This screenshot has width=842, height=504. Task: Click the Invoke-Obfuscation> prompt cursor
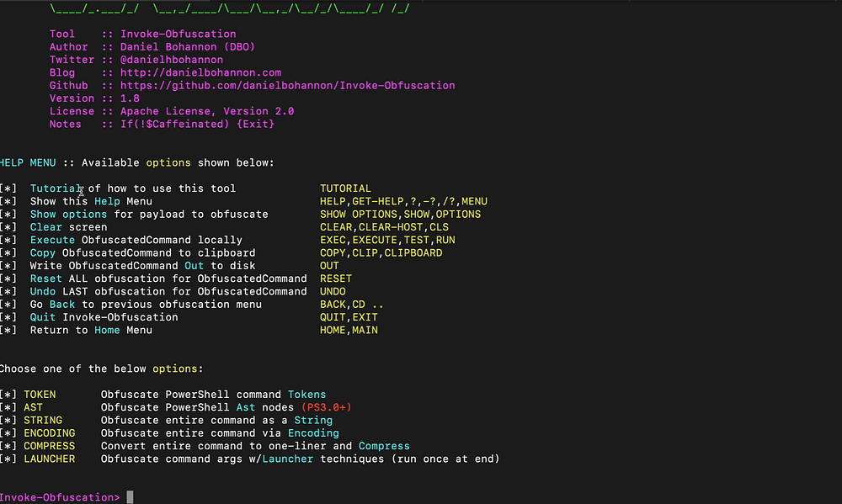click(130, 497)
